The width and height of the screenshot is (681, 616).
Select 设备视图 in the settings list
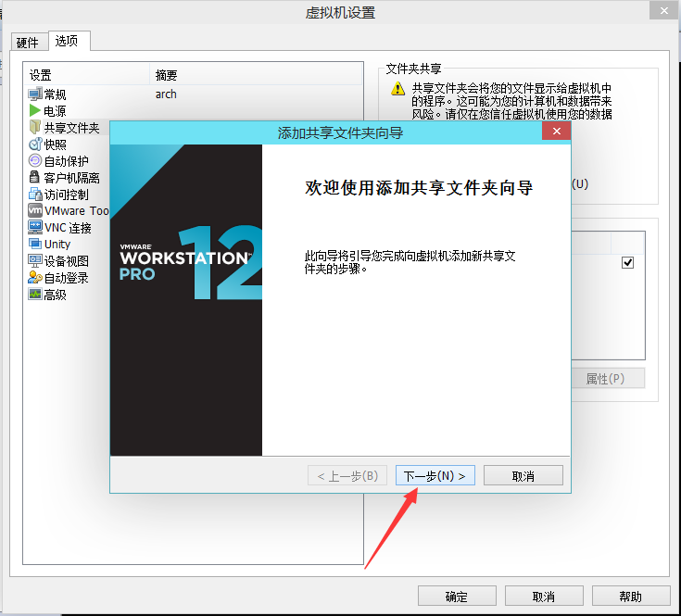(67, 261)
